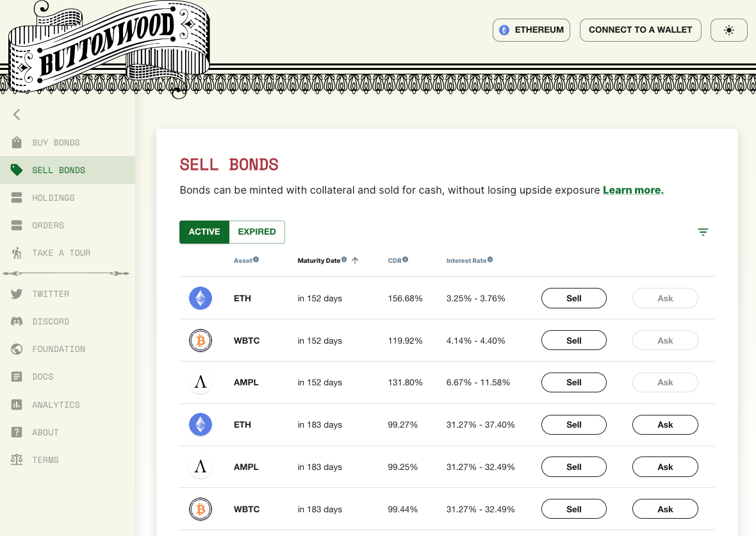Toggle light/dark theme sun button
The height and width of the screenshot is (536, 756).
click(x=729, y=30)
